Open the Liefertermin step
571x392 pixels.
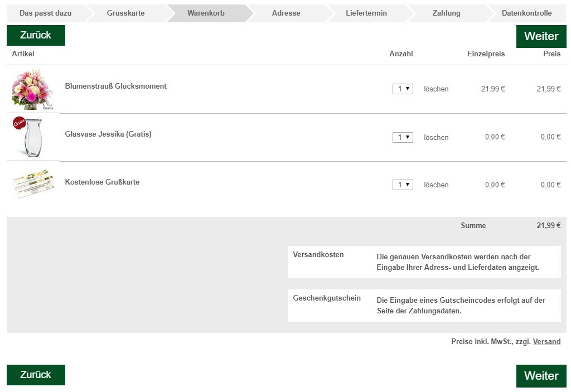tap(366, 13)
